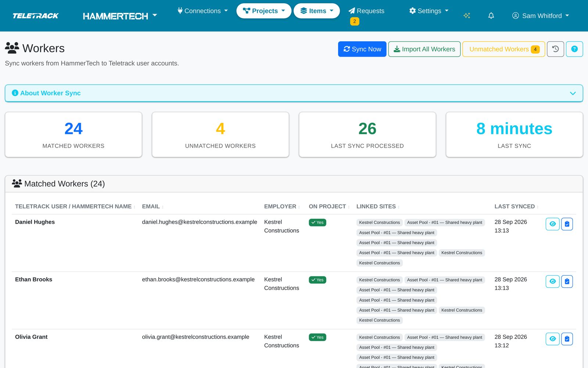Open the notifications bell
The height and width of the screenshot is (368, 588).
point(491,16)
